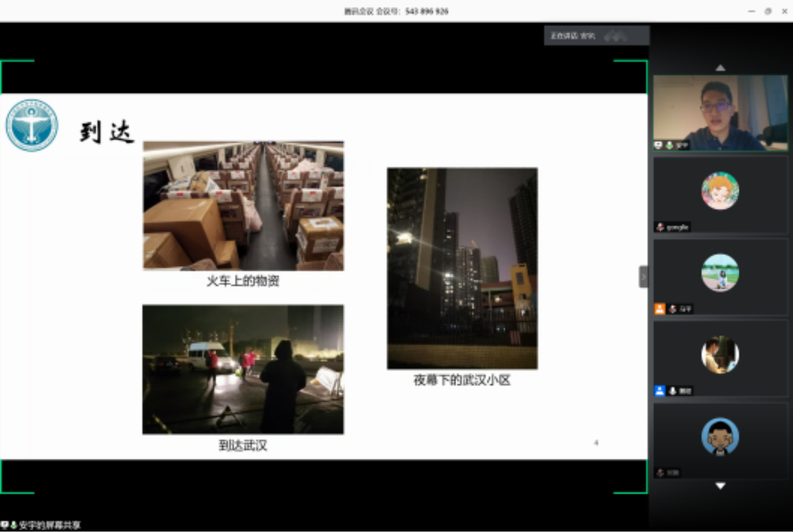The height and width of the screenshot is (532, 793).
Task: Click the green microphone icon on speaker tile
Action: click(669, 145)
